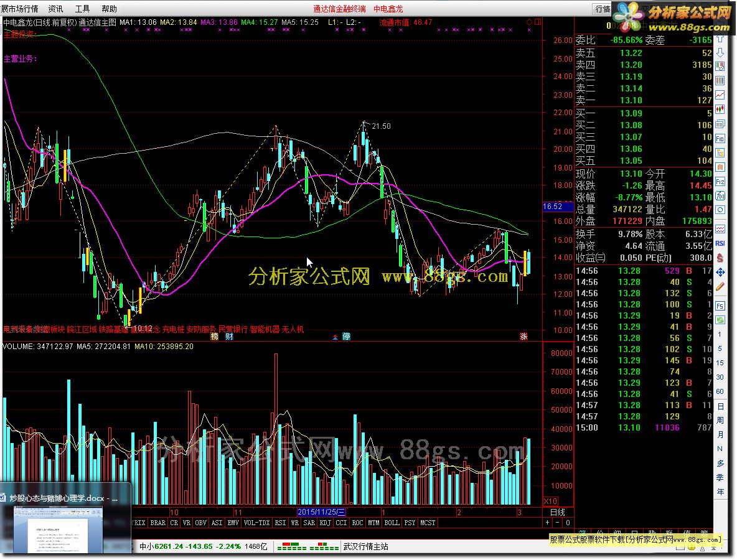
Task: Open the f(x) formula manager icon
Action: point(720,195)
